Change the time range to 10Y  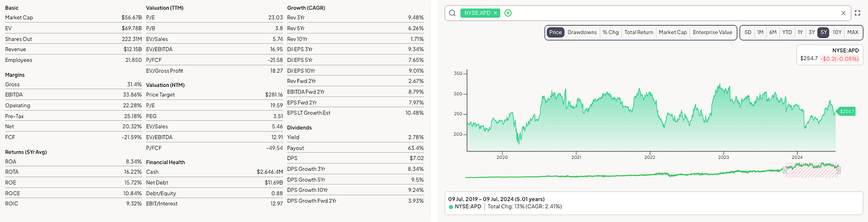[837, 33]
